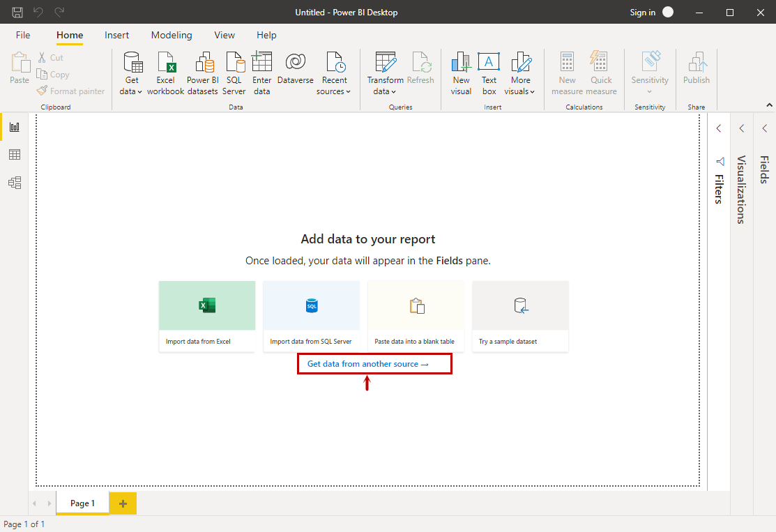Add a Text box
Image resolution: width=776 pixels, height=532 pixels.
pos(489,63)
